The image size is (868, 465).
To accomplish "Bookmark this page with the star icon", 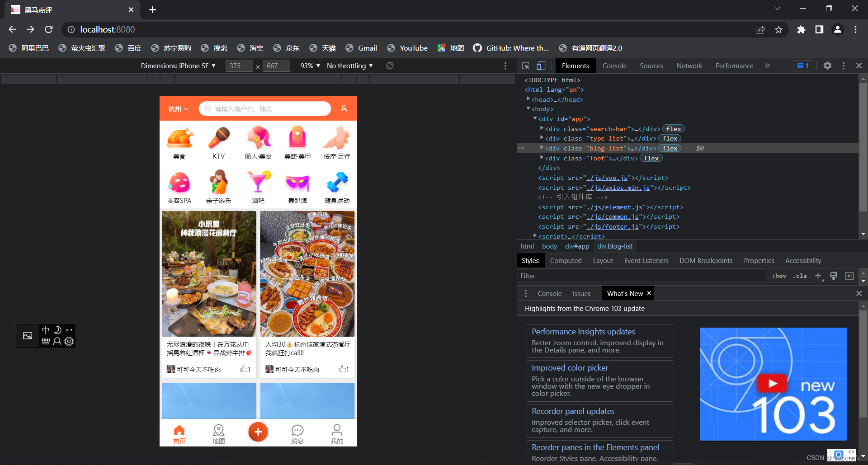I will click(x=778, y=29).
